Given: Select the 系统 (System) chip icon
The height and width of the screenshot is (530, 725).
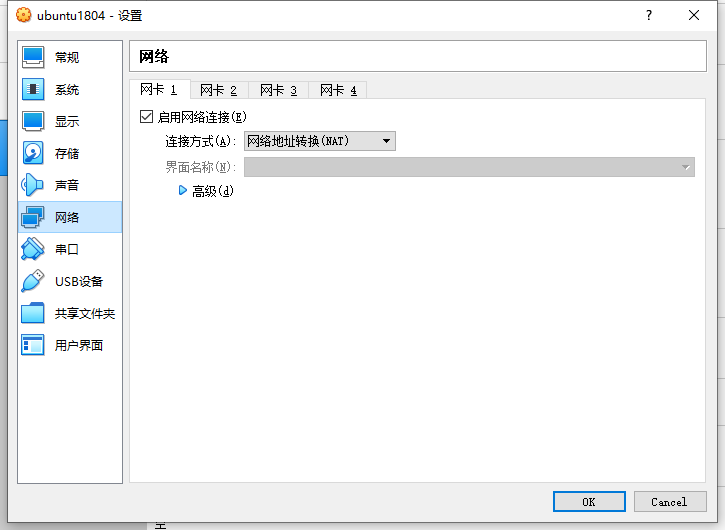Looking at the screenshot, I should (33, 89).
